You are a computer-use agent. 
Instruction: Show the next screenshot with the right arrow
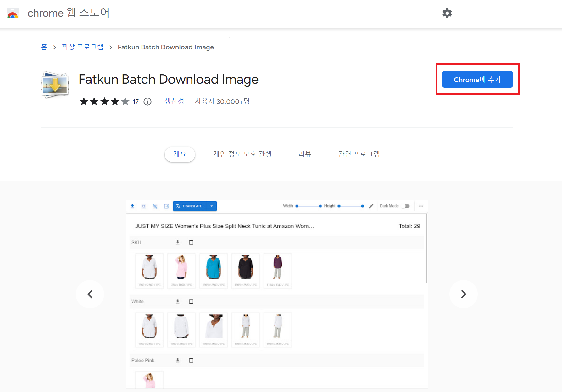click(464, 294)
